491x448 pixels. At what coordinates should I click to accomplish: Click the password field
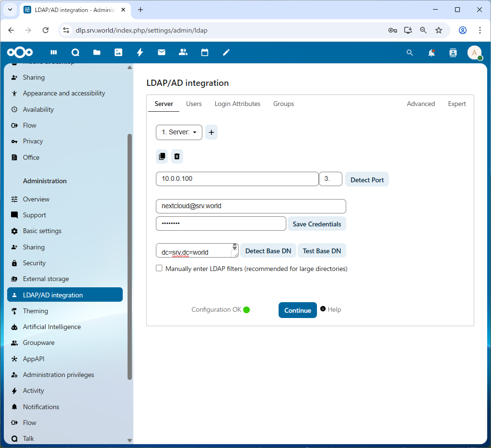click(x=221, y=224)
